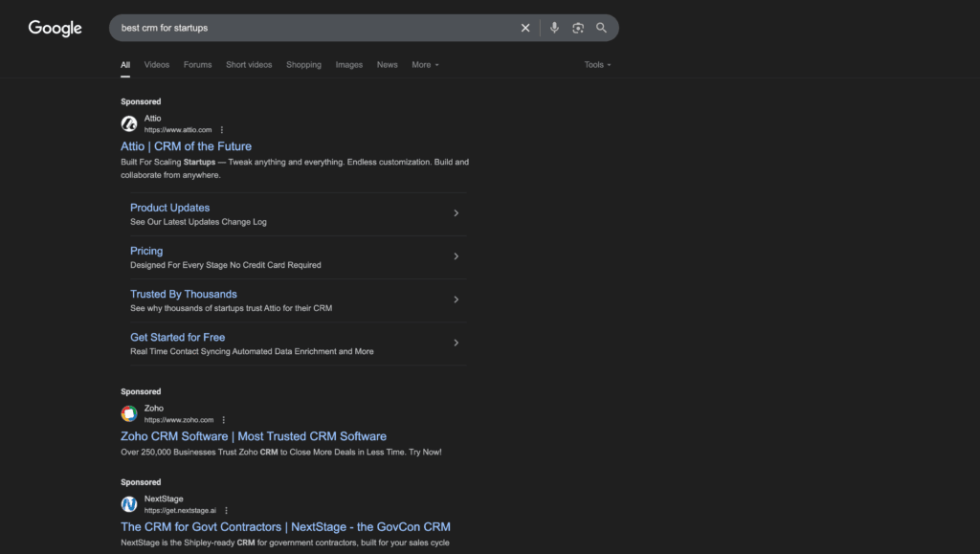Click the Attio favicon logo
Screen dimensions: 980x554
(x=129, y=123)
